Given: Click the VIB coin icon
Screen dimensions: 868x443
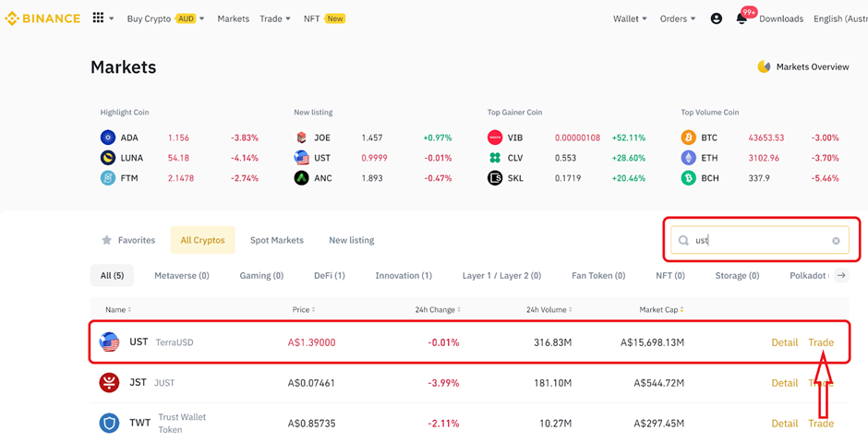Looking at the screenshot, I should pos(495,138).
